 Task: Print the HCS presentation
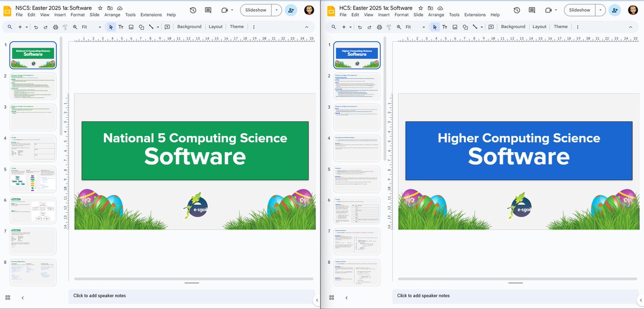(x=380, y=27)
